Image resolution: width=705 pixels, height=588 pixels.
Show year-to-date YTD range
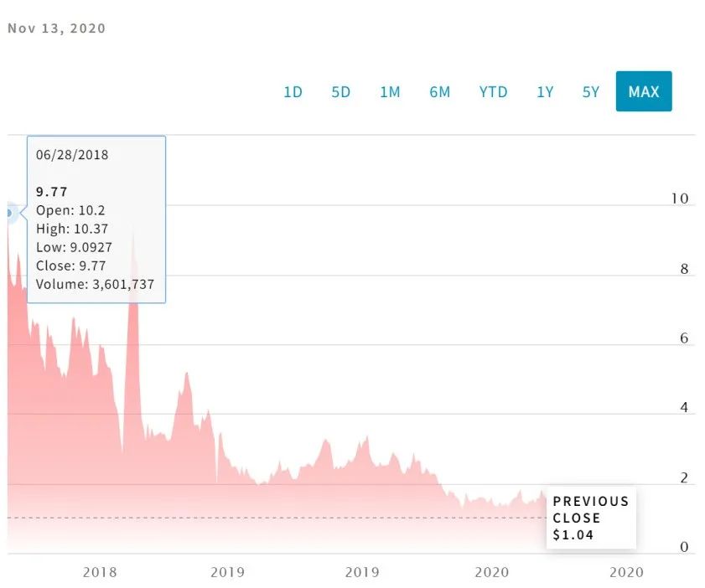(x=493, y=92)
